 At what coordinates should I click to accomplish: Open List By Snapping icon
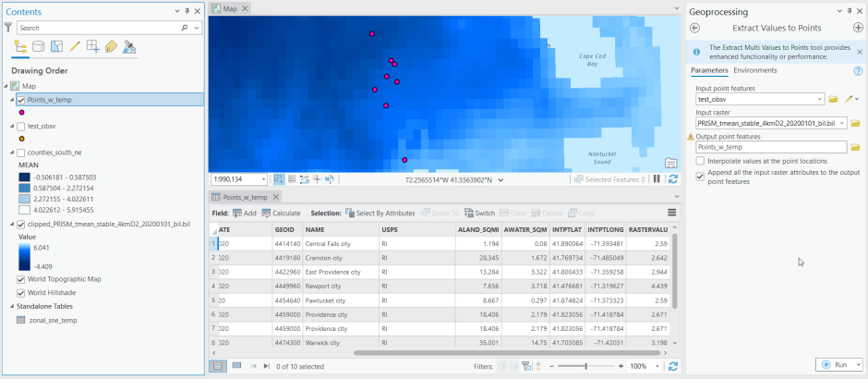click(93, 47)
